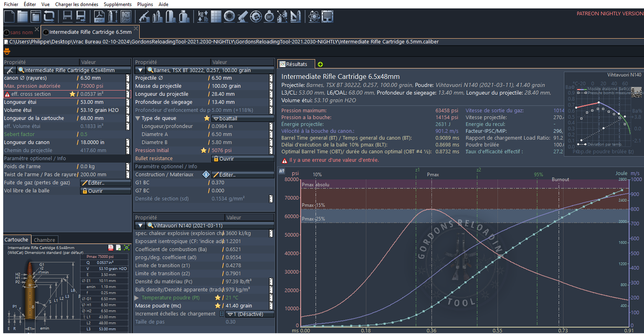Toggle the star on Temperature poudre row
Viewport: 644px width, 334px height.
tap(217, 298)
